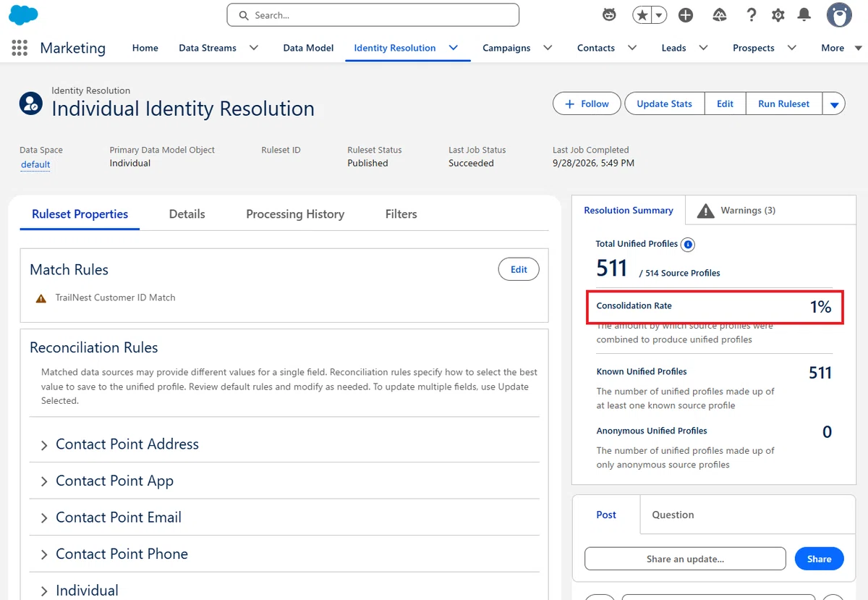Open the global create plus icon
868x600 pixels.
(x=686, y=15)
